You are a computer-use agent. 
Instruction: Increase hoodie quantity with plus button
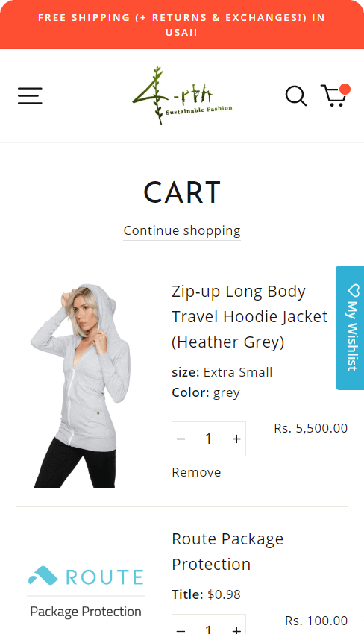tap(236, 439)
